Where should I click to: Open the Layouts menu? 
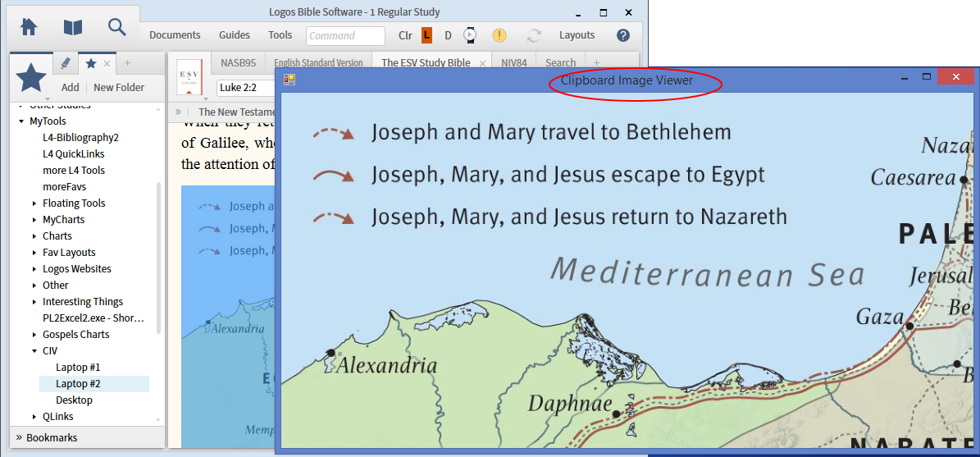click(577, 35)
